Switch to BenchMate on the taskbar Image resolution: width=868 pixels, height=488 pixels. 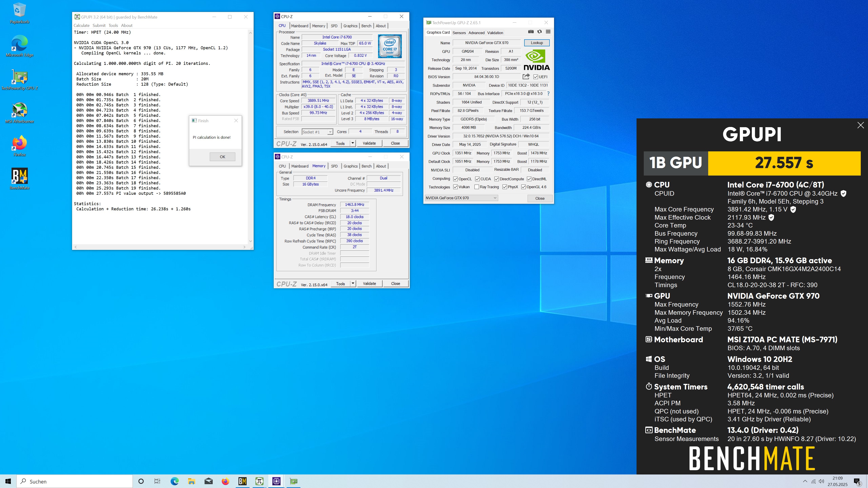pos(242,481)
